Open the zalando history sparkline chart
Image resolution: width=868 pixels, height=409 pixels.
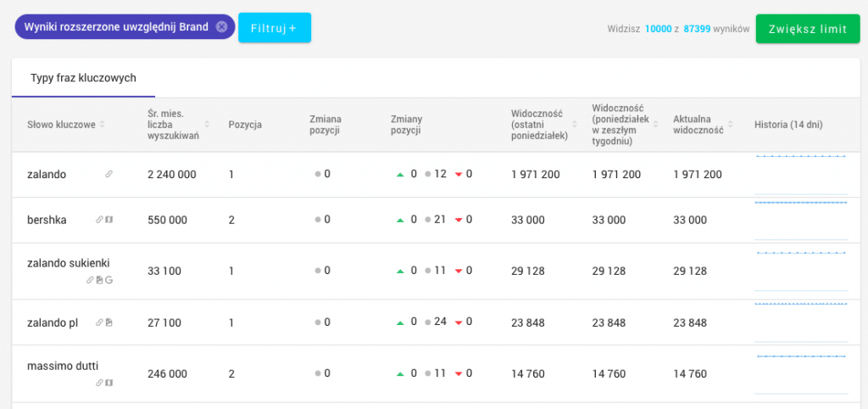[802, 175]
